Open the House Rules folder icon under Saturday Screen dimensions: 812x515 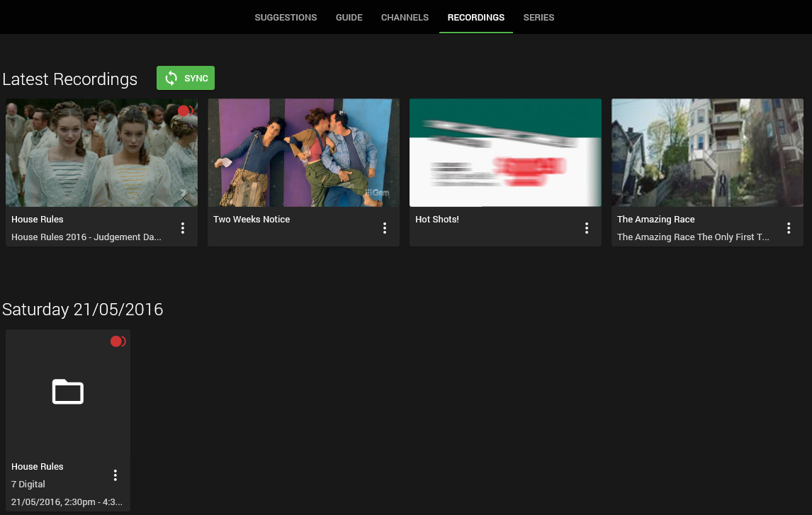coord(68,392)
